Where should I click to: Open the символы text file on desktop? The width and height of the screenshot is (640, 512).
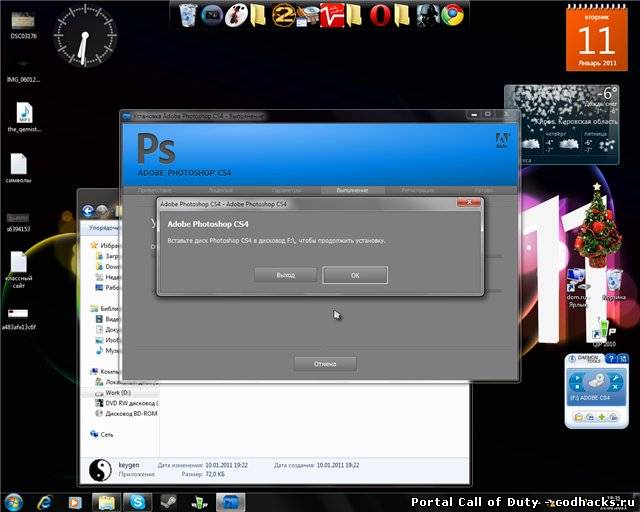pyautogui.click(x=19, y=168)
